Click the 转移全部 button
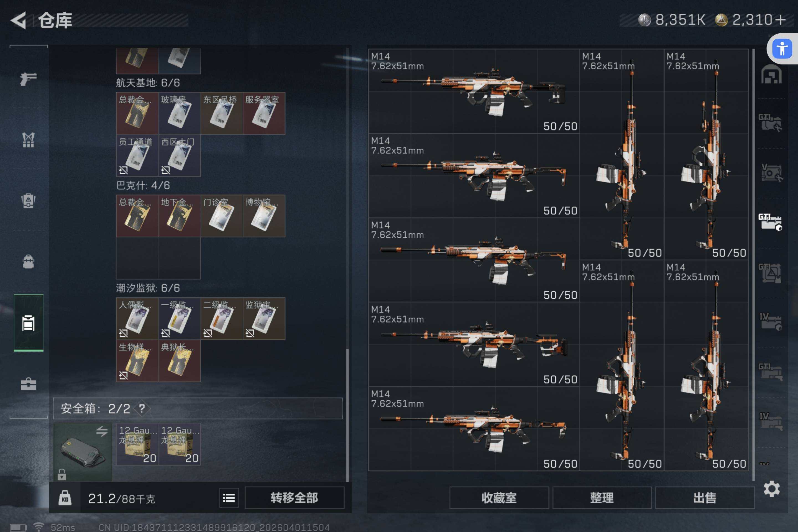Viewport: 798px width, 532px height. (295, 498)
